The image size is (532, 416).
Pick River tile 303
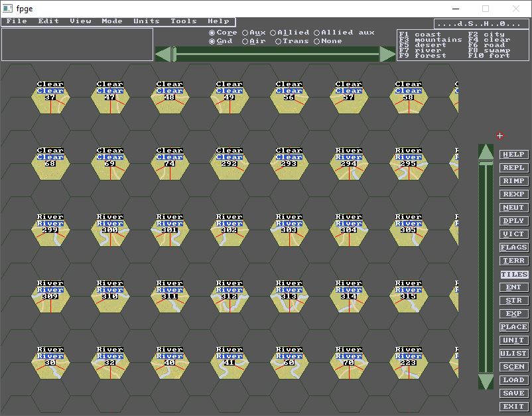pos(289,230)
